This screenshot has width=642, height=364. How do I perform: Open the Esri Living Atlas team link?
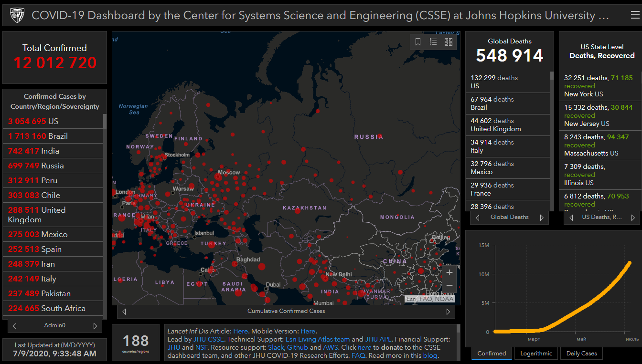click(318, 339)
